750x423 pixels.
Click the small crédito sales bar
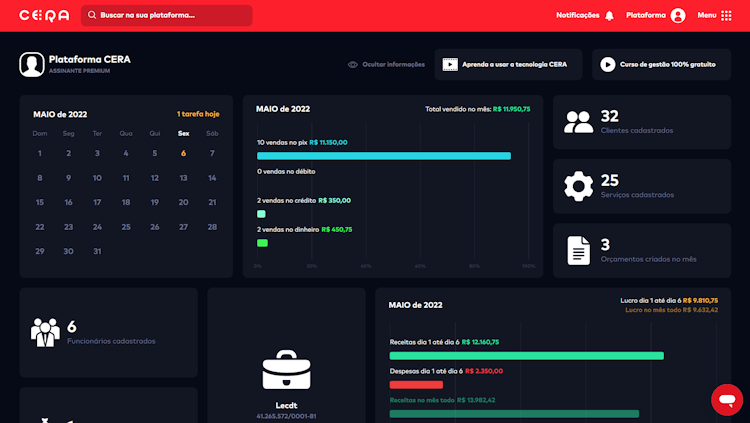click(x=261, y=214)
